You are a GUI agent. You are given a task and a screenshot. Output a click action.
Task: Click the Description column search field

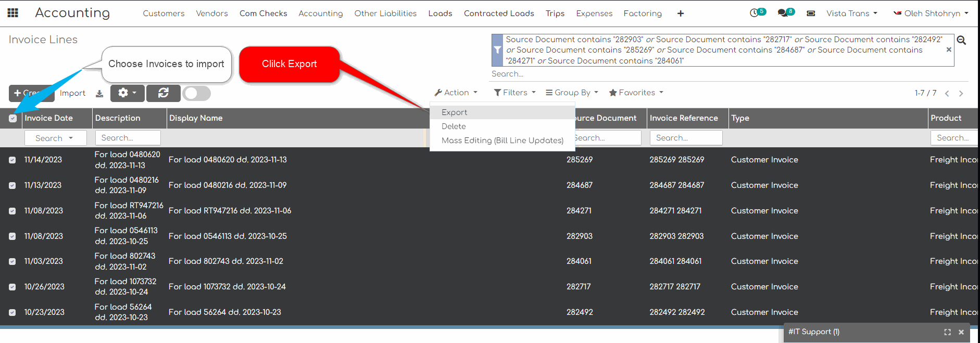(x=128, y=138)
